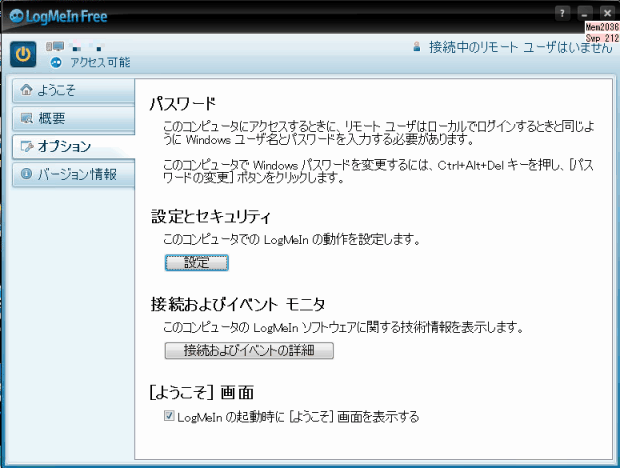Switch to the ようこそ tab
The image size is (620, 468).
(x=74, y=91)
